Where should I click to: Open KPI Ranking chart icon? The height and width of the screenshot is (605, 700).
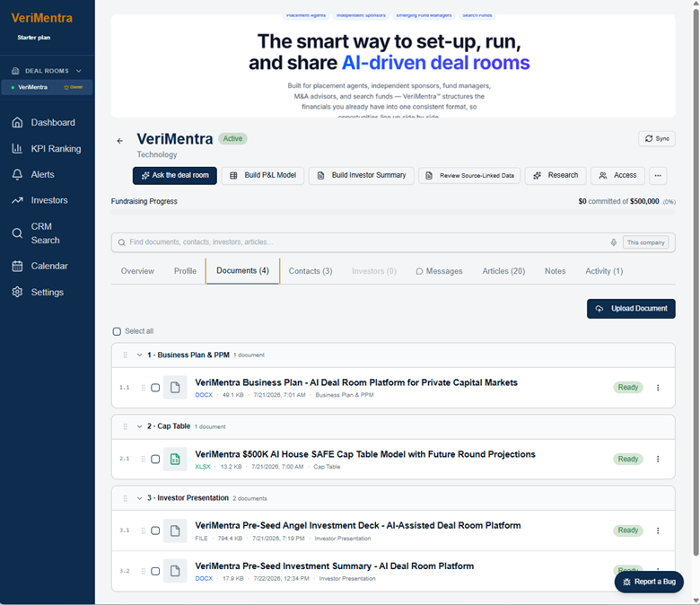(x=17, y=149)
